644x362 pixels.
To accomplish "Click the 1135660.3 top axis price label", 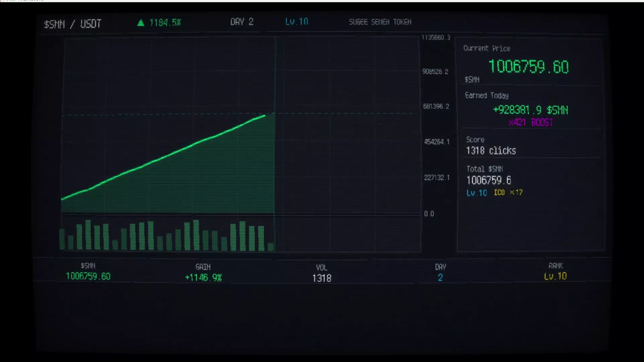I will 436,38.
